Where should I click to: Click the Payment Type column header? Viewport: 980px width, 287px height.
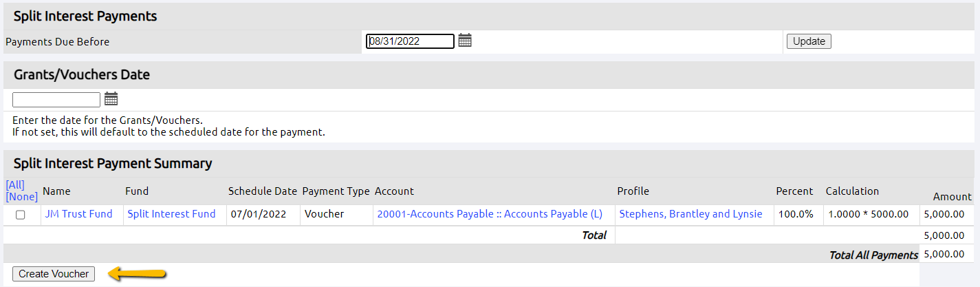click(336, 191)
